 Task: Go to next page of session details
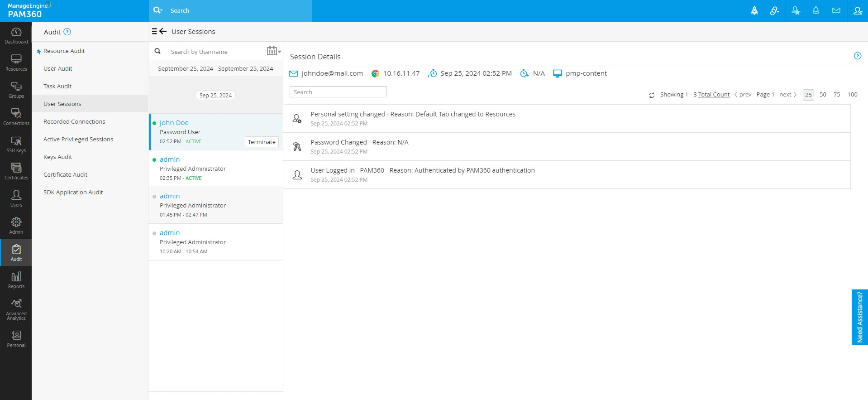pyautogui.click(x=787, y=95)
